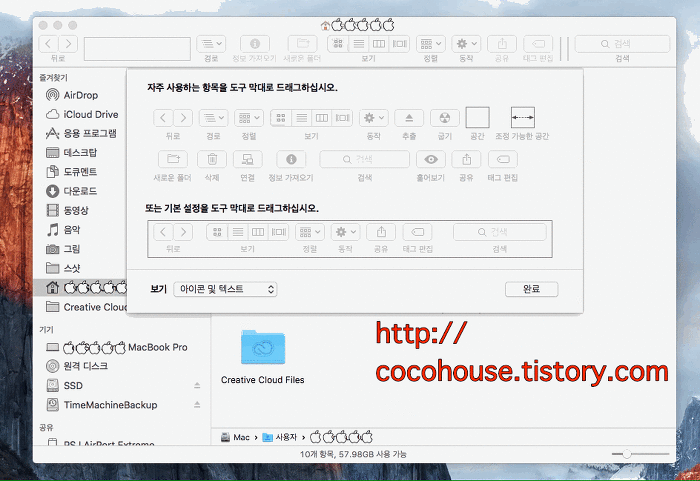Image resolution: width=700 pixels, height=481 pixels.
Task: Click the Action (동작) gear item in the customize sheet
Action: pyautogui.click(x=374, y=118)
